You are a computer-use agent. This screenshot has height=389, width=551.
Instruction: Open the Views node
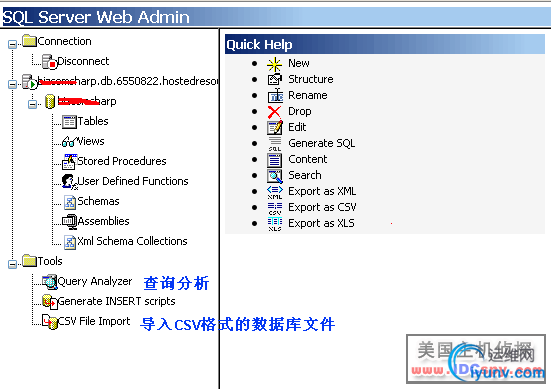coord(91,141)
